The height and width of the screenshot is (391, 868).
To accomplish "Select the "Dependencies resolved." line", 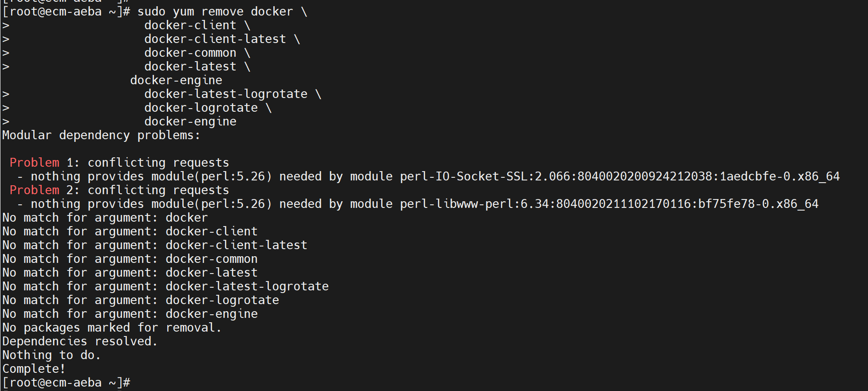I will click(80, 341).
